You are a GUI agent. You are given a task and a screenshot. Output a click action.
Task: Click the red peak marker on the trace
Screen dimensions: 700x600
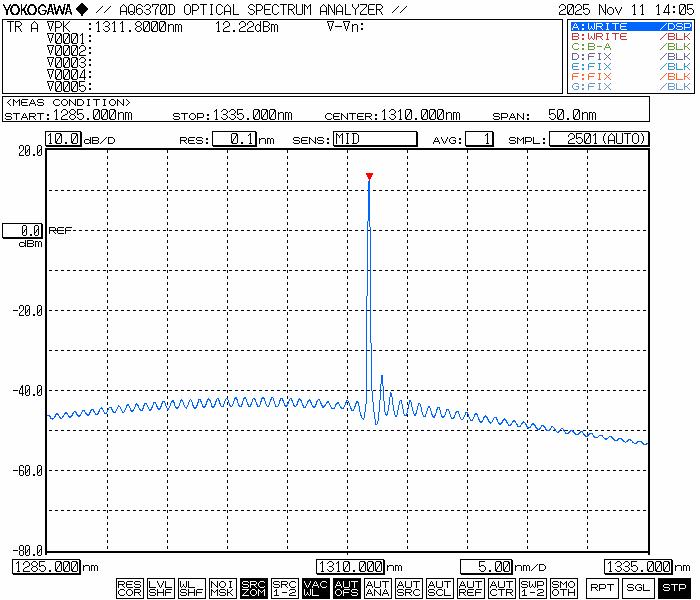click(369, 177)
